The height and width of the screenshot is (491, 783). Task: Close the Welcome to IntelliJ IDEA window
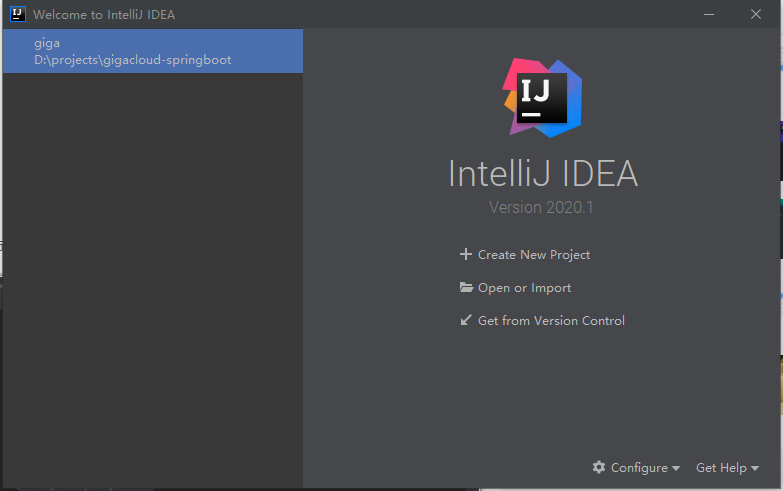[x=756, y=14]
